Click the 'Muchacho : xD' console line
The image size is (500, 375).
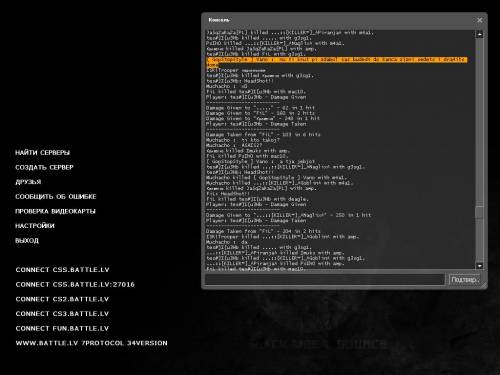click(227, 86)
